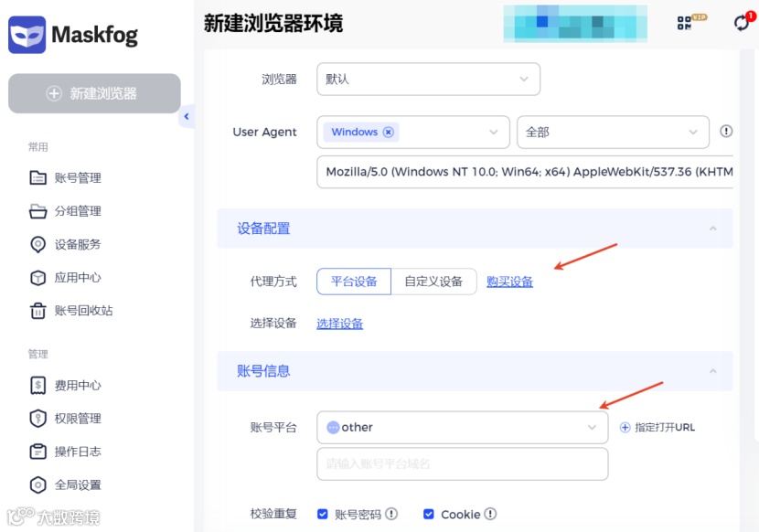This screenshot has height=532, width=759.
Task: Click the refresh icon with notification badge
Action: pos(741,23)
